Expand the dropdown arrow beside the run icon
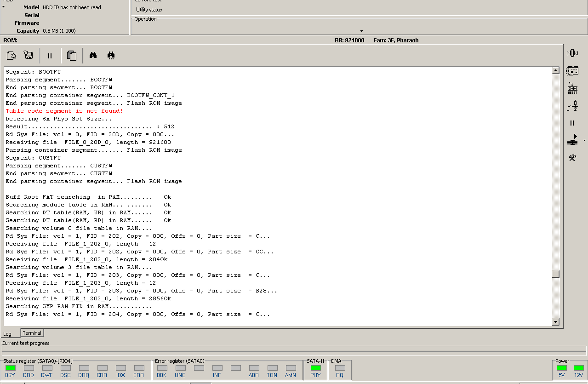588x384 pixels. 584,140
